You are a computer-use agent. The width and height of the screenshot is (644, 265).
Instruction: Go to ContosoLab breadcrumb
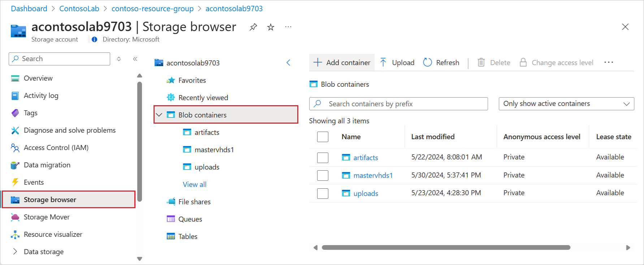(79, 8)
